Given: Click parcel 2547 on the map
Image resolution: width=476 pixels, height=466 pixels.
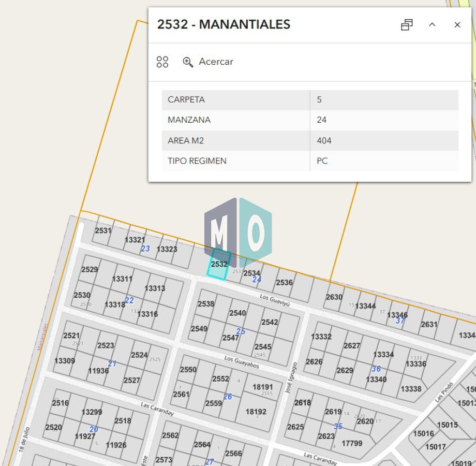Looking at the screenshot, I should click(231, 338).
